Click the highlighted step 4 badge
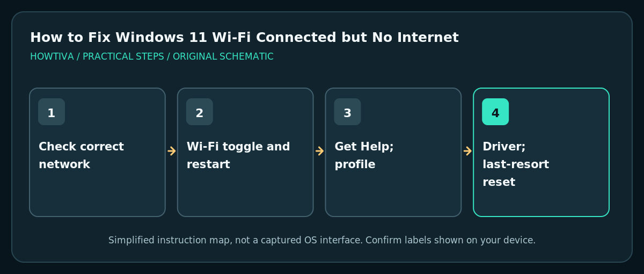This screenshot has height=274, width=644. [495, 112]
